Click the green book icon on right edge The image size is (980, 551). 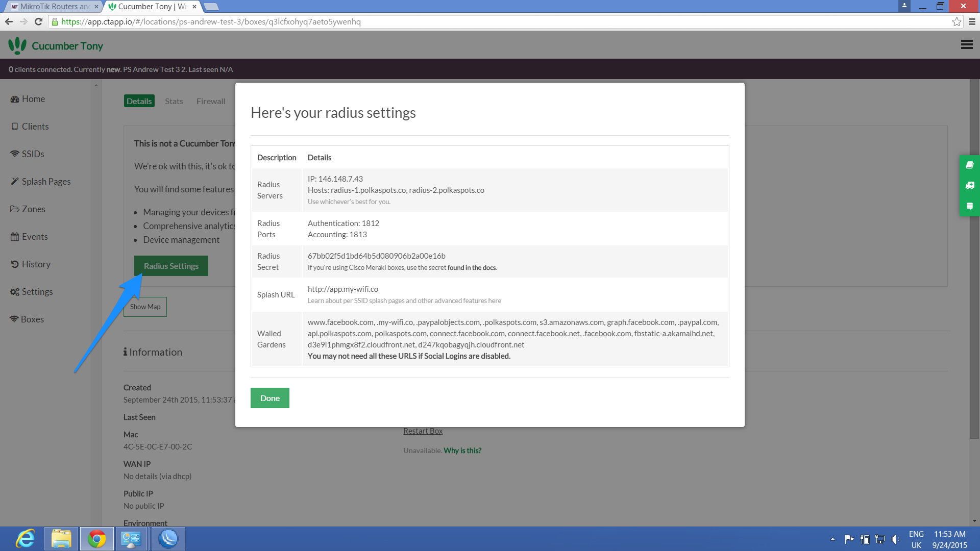pyautogui.click(x=969, y=165)
